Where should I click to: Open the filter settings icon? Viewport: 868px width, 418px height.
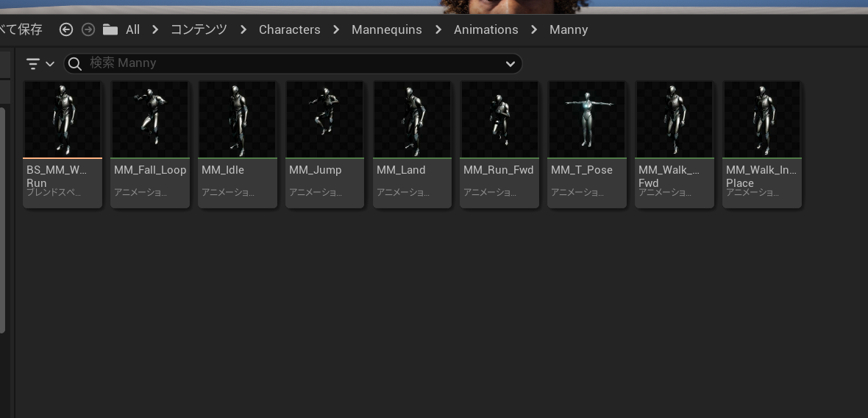33,63
